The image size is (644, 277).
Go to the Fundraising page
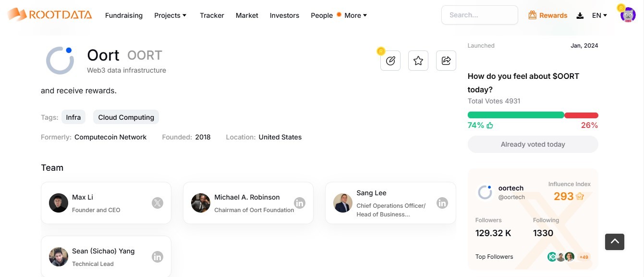[x=124, y=15]
